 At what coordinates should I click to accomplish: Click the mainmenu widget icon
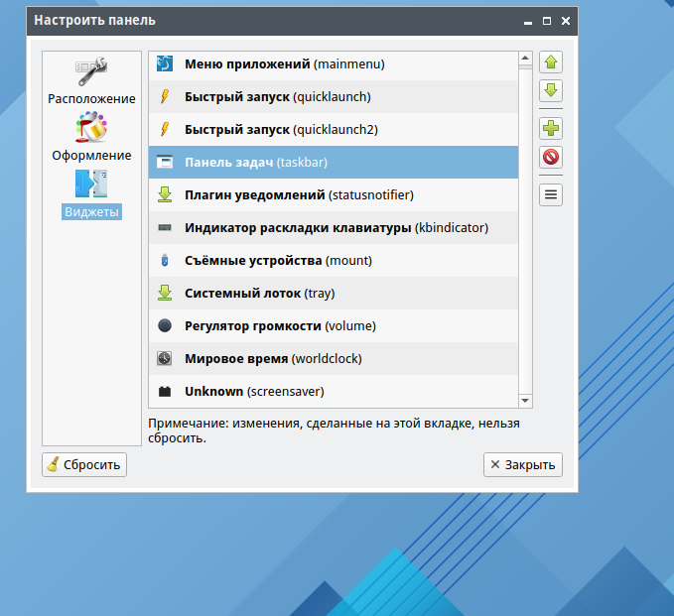click(x=165, y=63)
